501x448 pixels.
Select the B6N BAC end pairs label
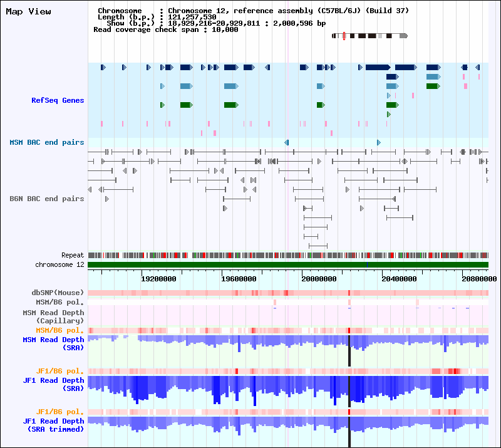[x=46, y=199]
